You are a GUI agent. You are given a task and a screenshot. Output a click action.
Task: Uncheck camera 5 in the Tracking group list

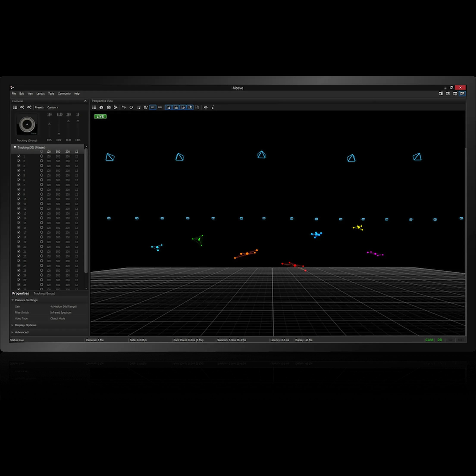(19, 175)
